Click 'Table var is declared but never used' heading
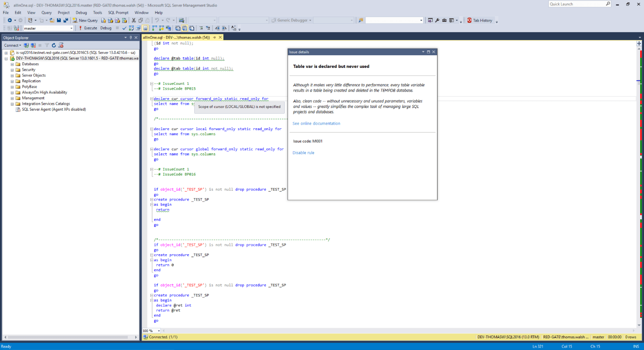Screen dimensions: 644x350 click(x=331, y=67)
